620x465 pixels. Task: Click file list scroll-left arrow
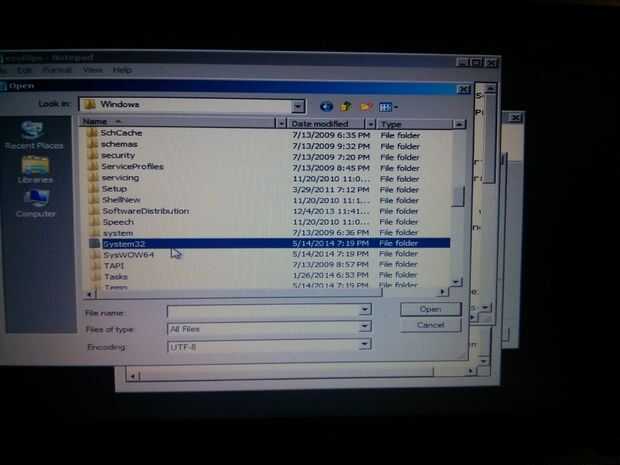(90, 294)
